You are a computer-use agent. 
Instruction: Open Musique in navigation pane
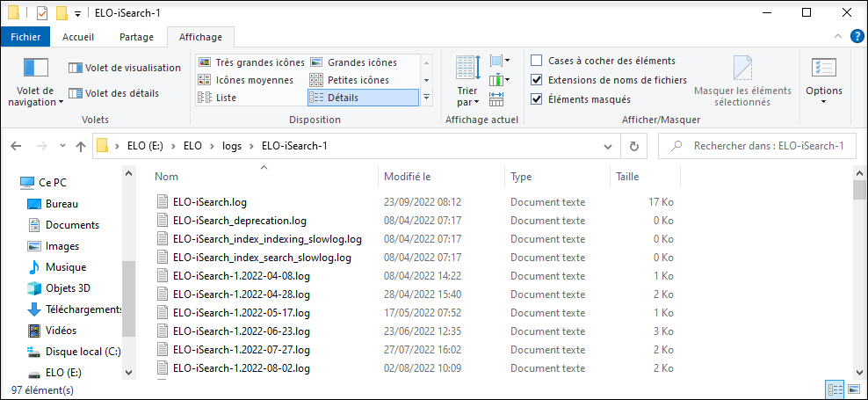click(56, 267)
